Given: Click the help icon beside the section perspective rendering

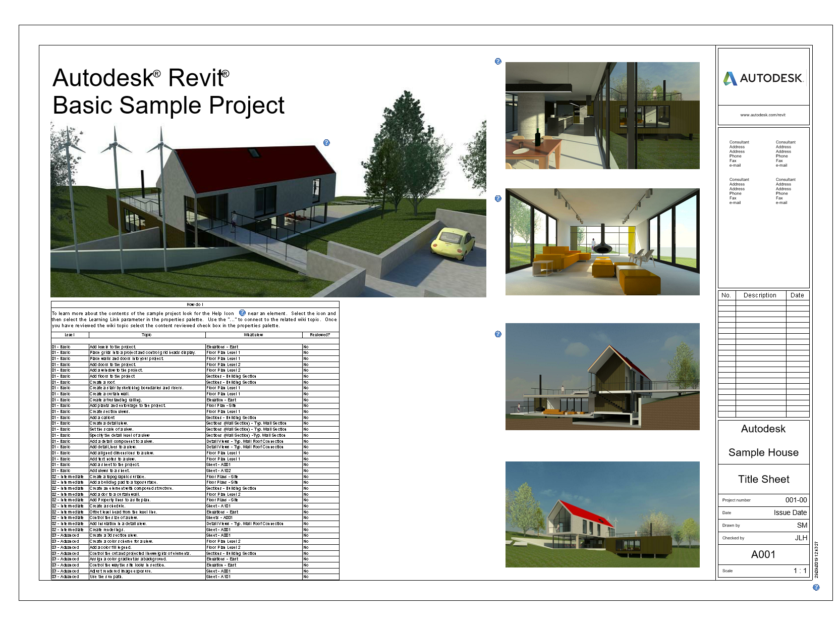Looking at the screenshot, I should coord(498,334).
